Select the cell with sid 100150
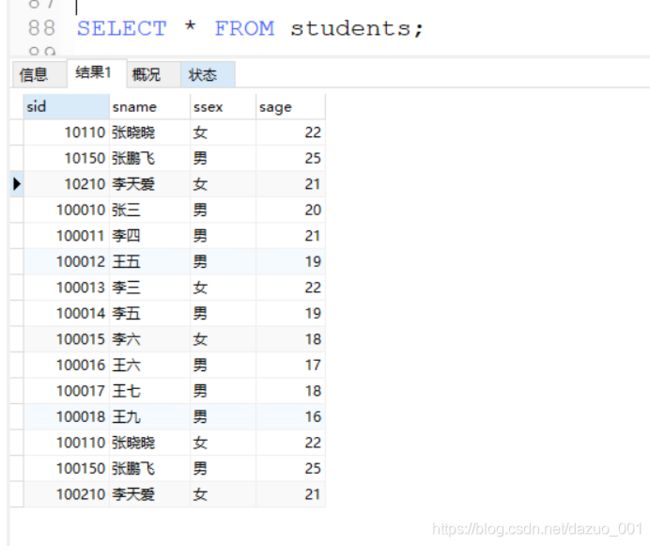 point(66,468)
